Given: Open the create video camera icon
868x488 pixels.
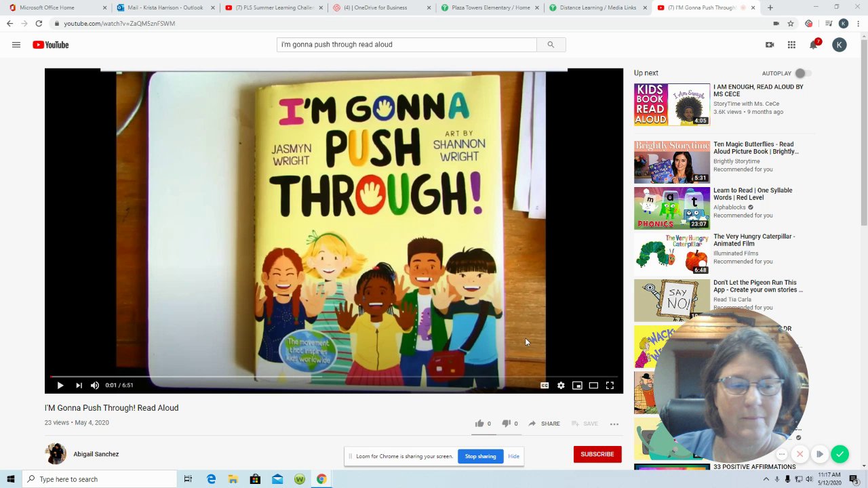Looking at the screenshot, I should [770, 45].
